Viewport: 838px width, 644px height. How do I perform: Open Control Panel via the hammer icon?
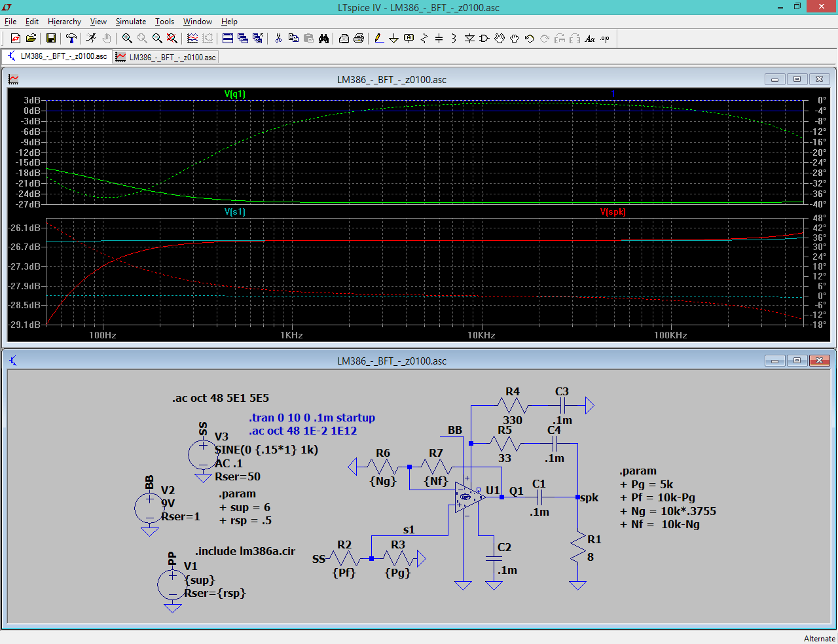pyautogui.click(x=71, y=39)
